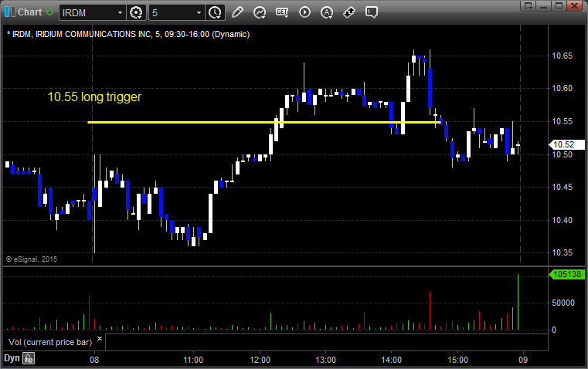Click the diamond arrows icon in toolbar
588x369 pixels.
[349, 12]
